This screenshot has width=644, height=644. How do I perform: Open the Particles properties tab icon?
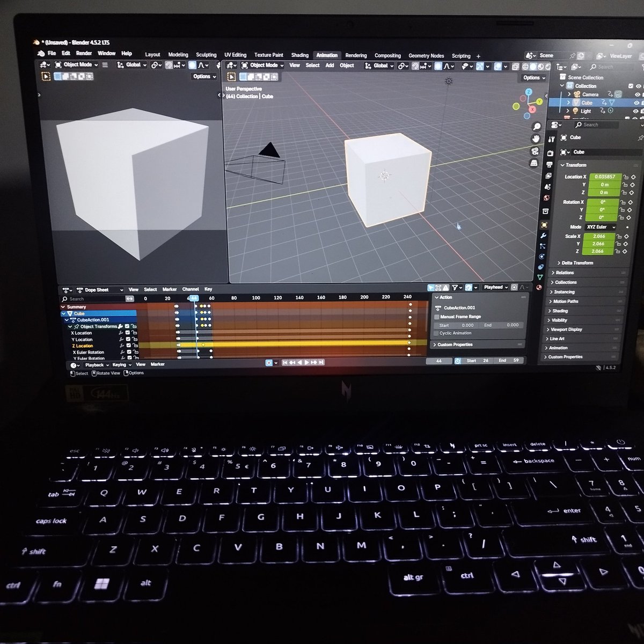tap(543, 246)
